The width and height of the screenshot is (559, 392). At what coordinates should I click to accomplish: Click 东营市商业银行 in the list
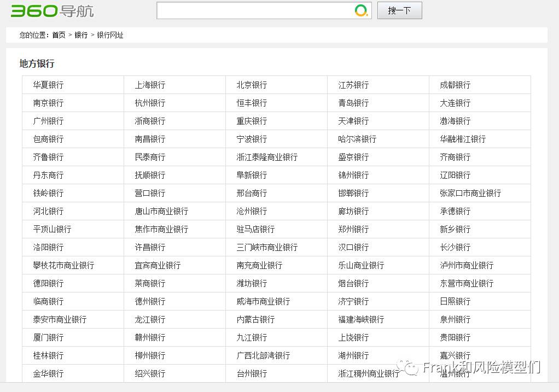tap(467, 283)
